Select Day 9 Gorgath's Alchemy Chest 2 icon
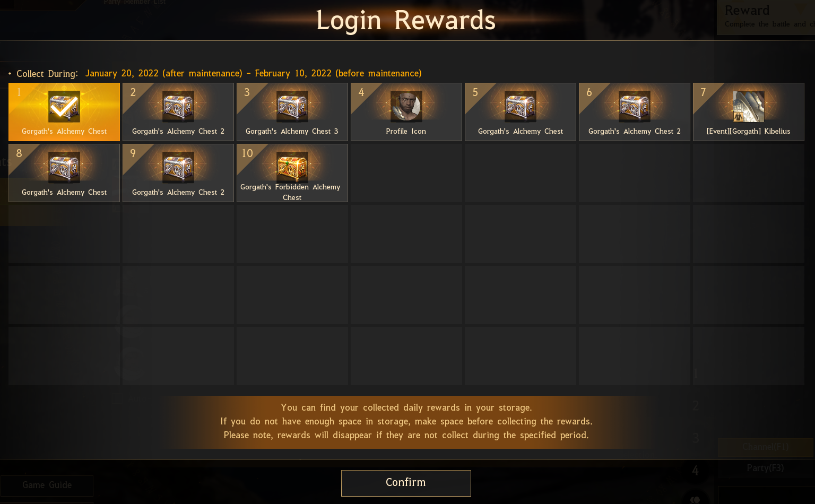815x504 pixels. click(178, 167)
